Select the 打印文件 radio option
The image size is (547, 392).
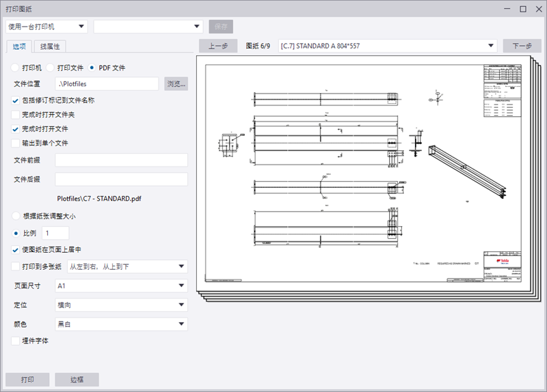coord(50,68)
